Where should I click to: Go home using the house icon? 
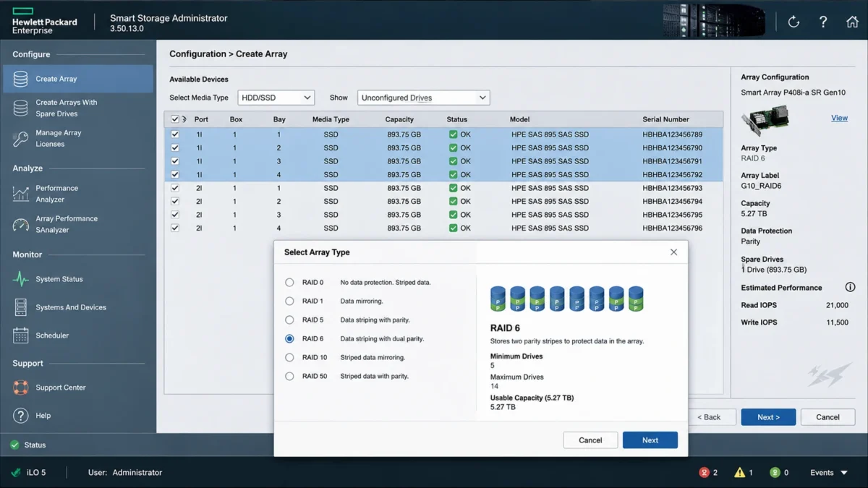852,22
